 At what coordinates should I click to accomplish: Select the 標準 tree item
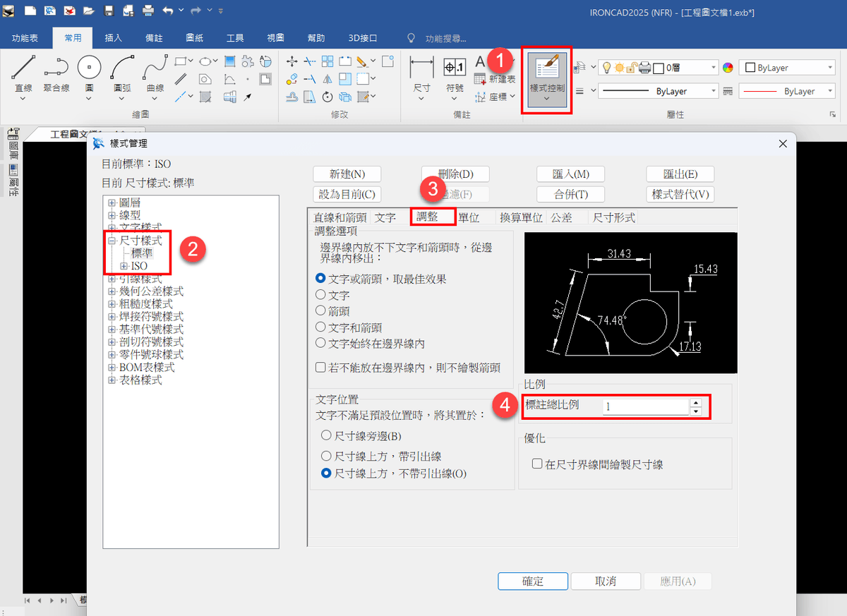pyautogui.click(x=142, y=253)
